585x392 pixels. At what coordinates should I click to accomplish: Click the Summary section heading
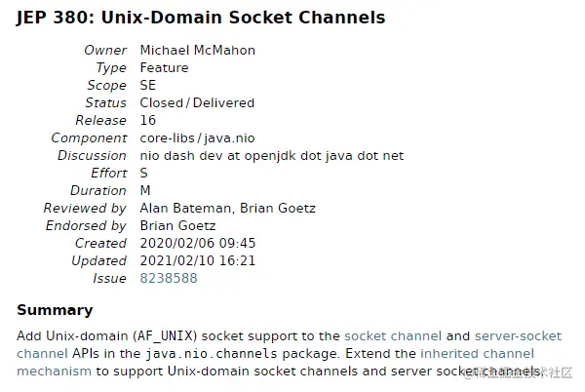[55, 310]
